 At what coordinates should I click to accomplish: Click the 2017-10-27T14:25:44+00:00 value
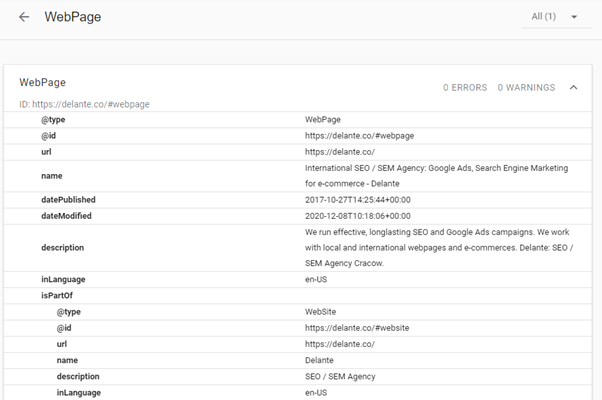coord(358,200)
